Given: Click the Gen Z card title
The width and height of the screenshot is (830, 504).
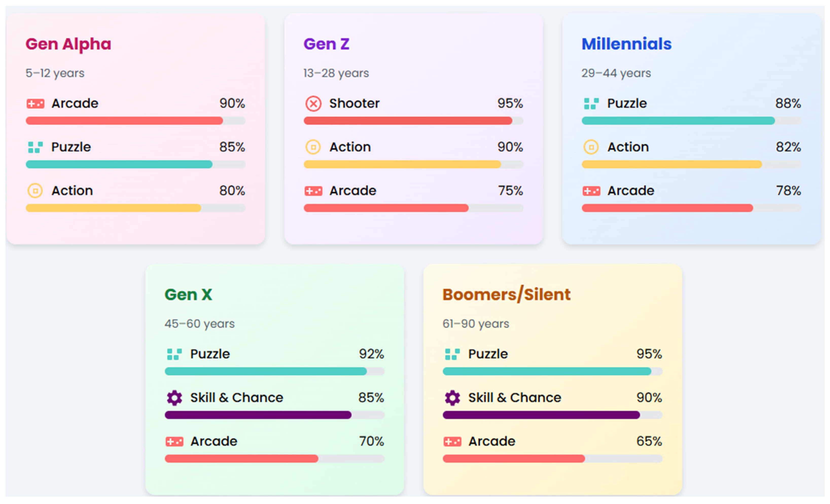Looking at the screenshot, I should click(x=326, y=44).
